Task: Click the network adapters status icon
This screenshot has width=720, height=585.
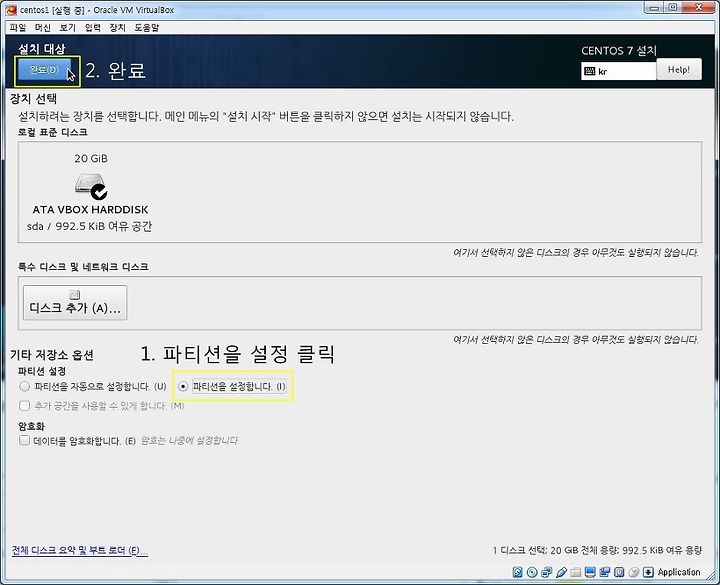Action: 546,572
